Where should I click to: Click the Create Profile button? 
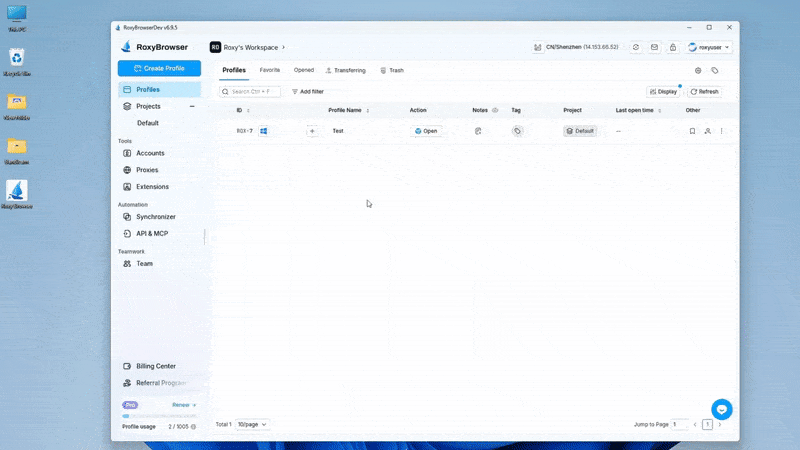point(159,68)
